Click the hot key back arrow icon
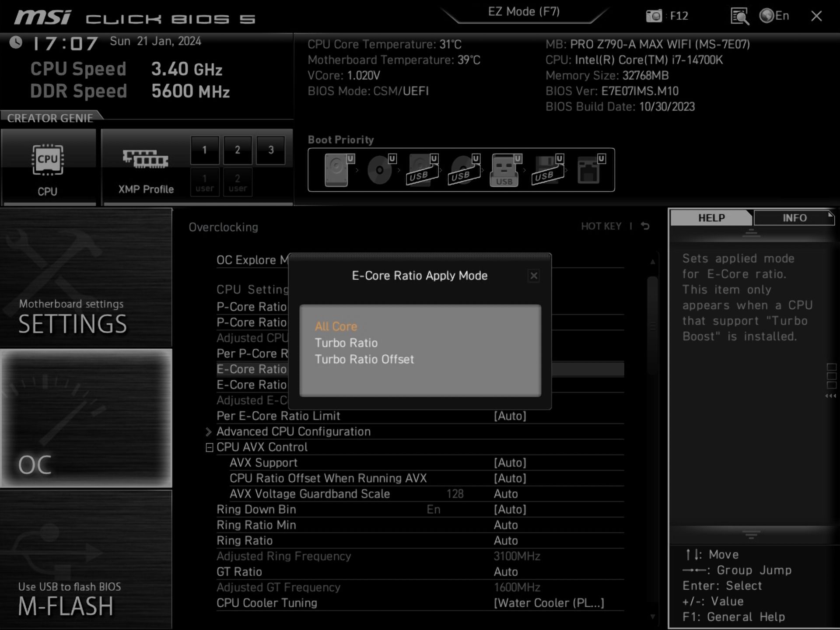840x630 pixels. pyautogui.click(x=645, y=226)
